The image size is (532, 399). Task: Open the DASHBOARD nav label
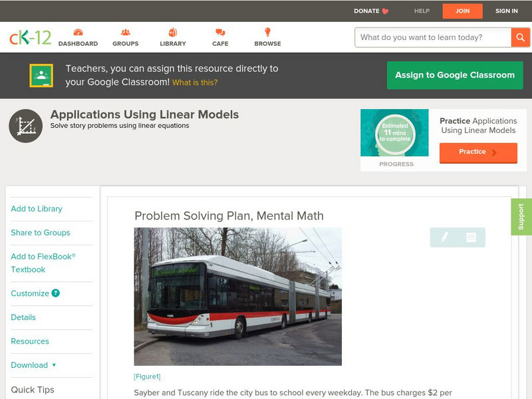pyautogui.click(x=78, y=43)
